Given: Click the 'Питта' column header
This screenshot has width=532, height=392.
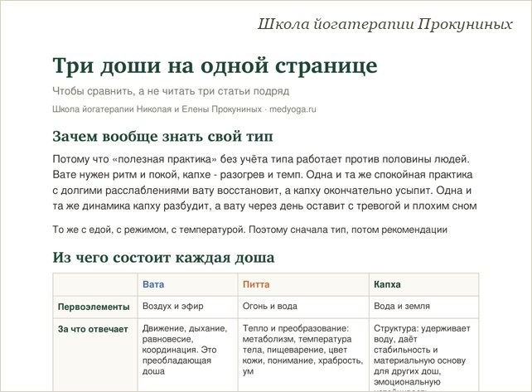Looking at the screenshot, I should (x=303, y=284).
